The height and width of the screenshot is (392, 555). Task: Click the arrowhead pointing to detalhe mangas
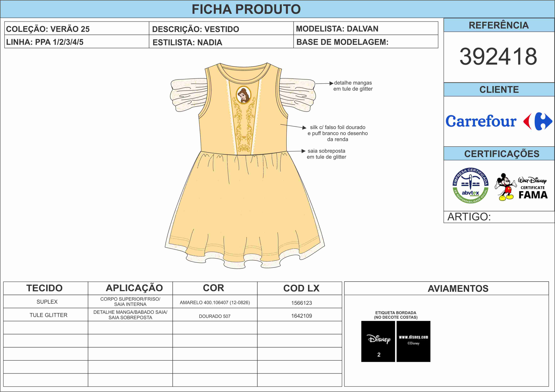click(331, 83)
